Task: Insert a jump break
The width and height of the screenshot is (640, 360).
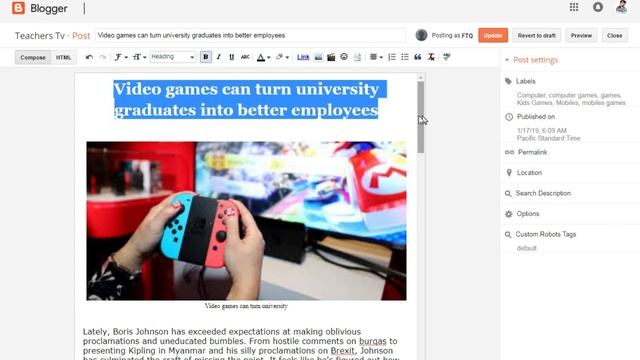Action: coord(357,57)
